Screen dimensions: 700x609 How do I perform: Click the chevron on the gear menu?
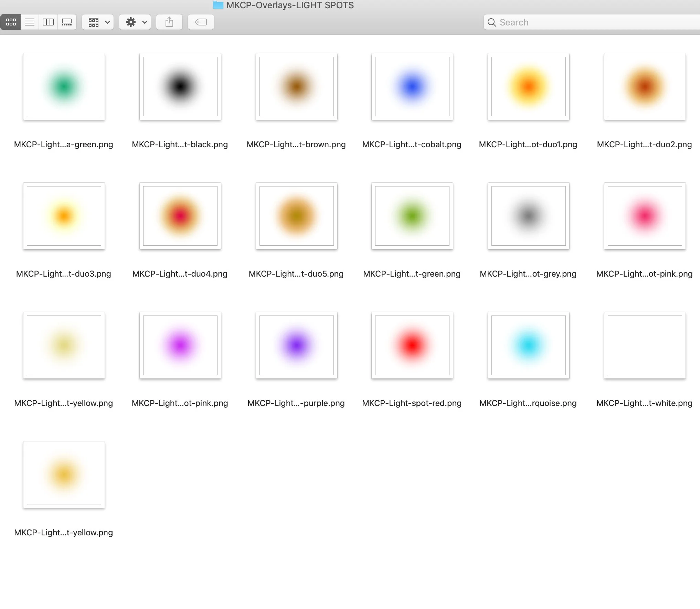click(x=145, y=22)
